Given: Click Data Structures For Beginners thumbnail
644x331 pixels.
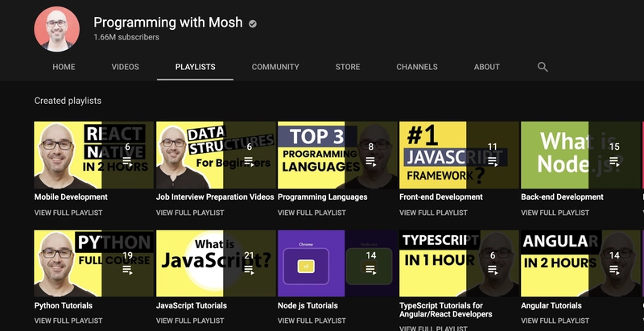Looking at the screenshot, I should pyautogui.click(x=216, y=155).
